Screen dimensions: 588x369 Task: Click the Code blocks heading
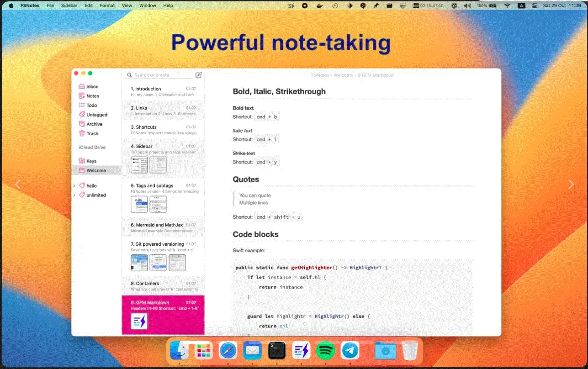(255, 234)
